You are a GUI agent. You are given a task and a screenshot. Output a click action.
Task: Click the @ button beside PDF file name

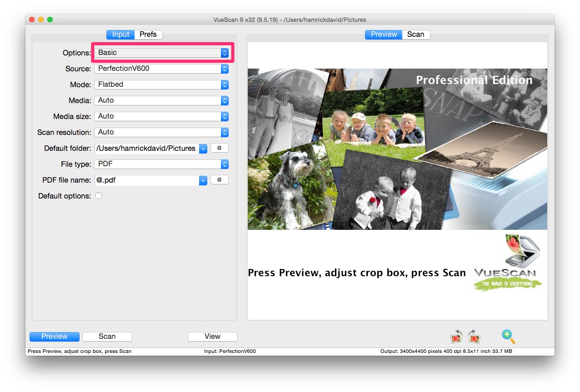(219, 179)
